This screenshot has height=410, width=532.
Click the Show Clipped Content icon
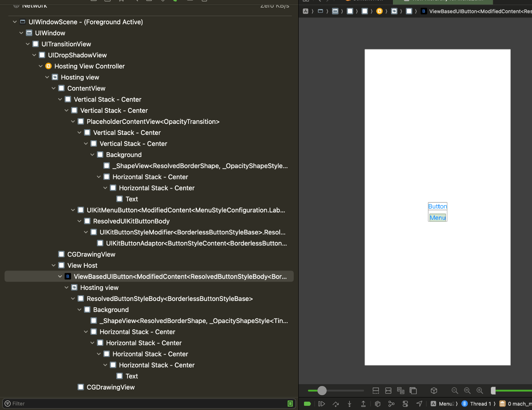tap(375, 391)
